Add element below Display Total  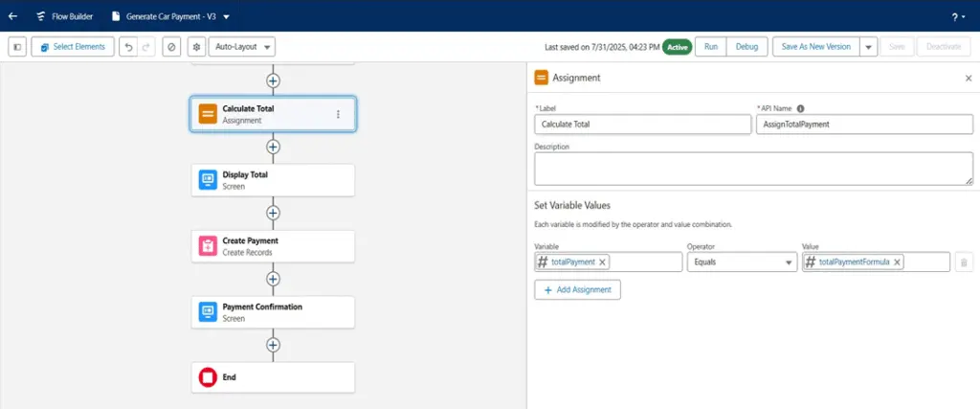tap(273, 213)
